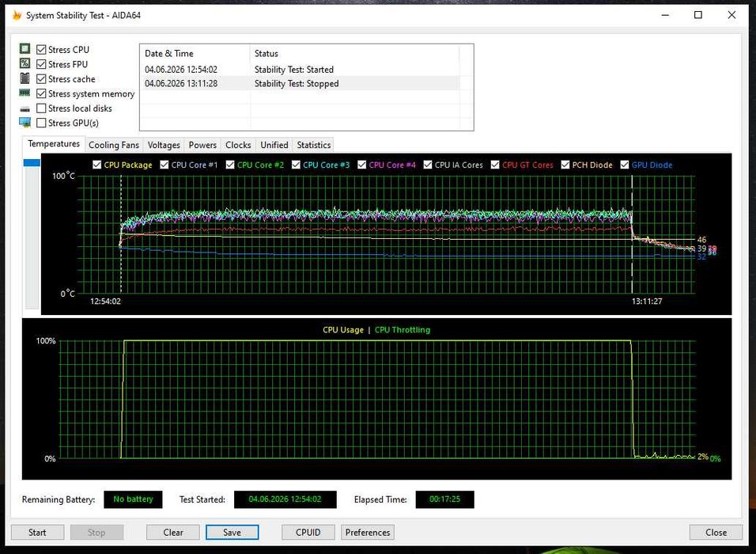Minimize the AIDA64 window
This screenshot has height=554, width=756.
click(665, 15)
